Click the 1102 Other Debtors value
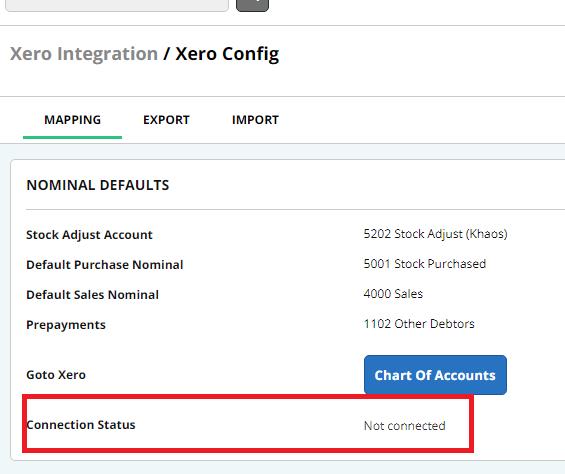The width and height of the screenshot is (565, 474). [419, 324]
